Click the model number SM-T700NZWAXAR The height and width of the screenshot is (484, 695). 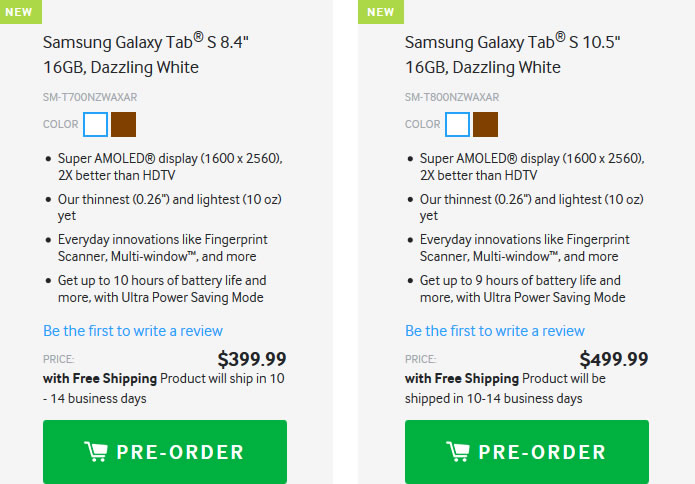pyautogui.click(x=90, y=97)
